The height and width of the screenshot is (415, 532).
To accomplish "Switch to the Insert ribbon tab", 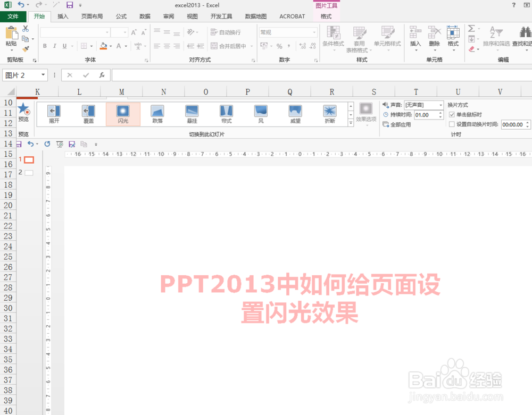I will point(63,16).
